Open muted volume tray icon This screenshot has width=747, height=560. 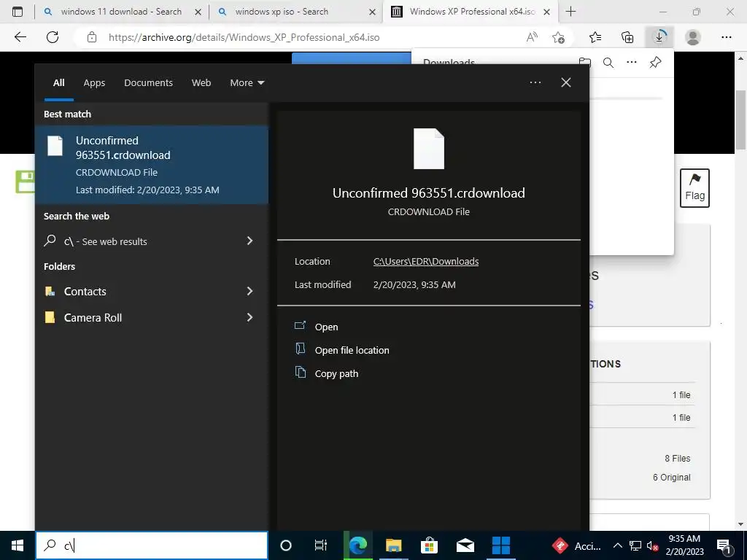click(x=652, y=545)
